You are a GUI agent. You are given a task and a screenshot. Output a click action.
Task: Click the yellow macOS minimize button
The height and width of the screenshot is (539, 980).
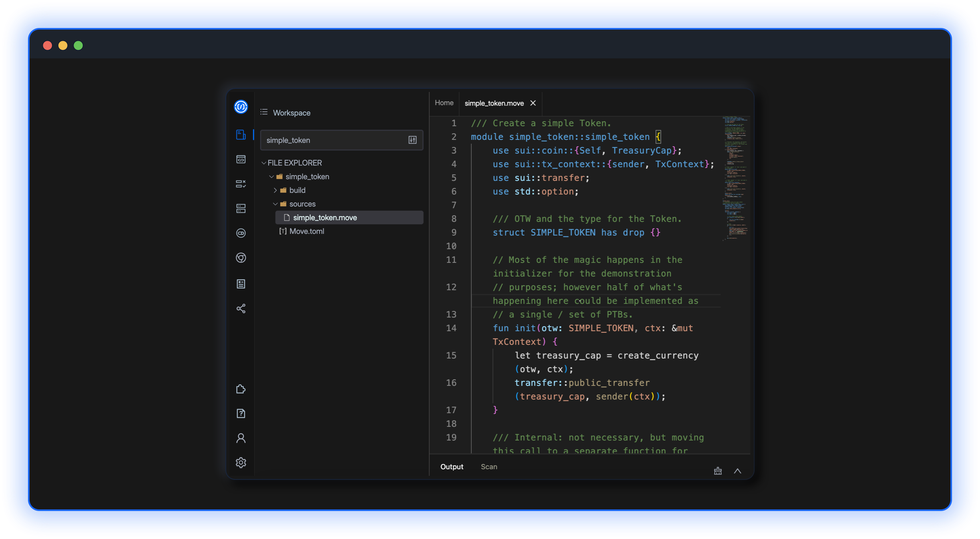point(63,46)
